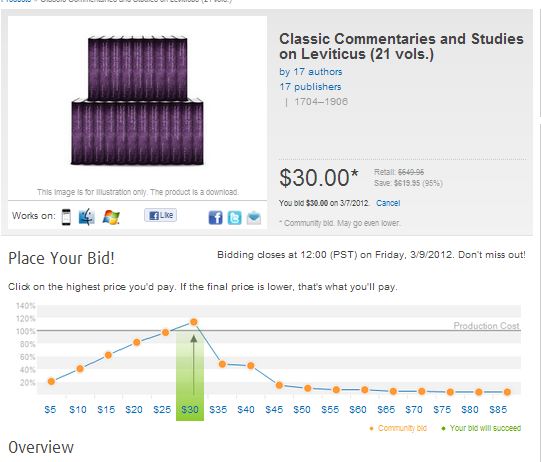541x462 pixels.
Task: Select the $5 bid price
Action: (50, 410)
